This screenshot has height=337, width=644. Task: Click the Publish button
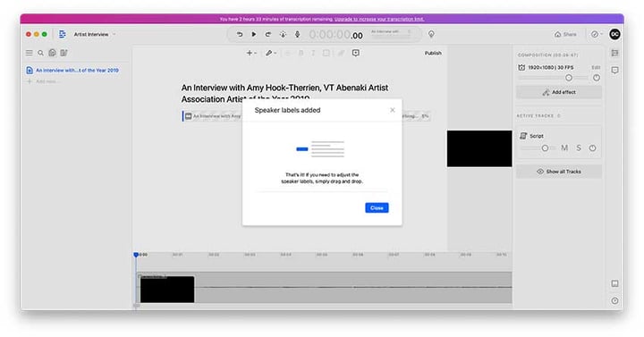tap(433, 53)
